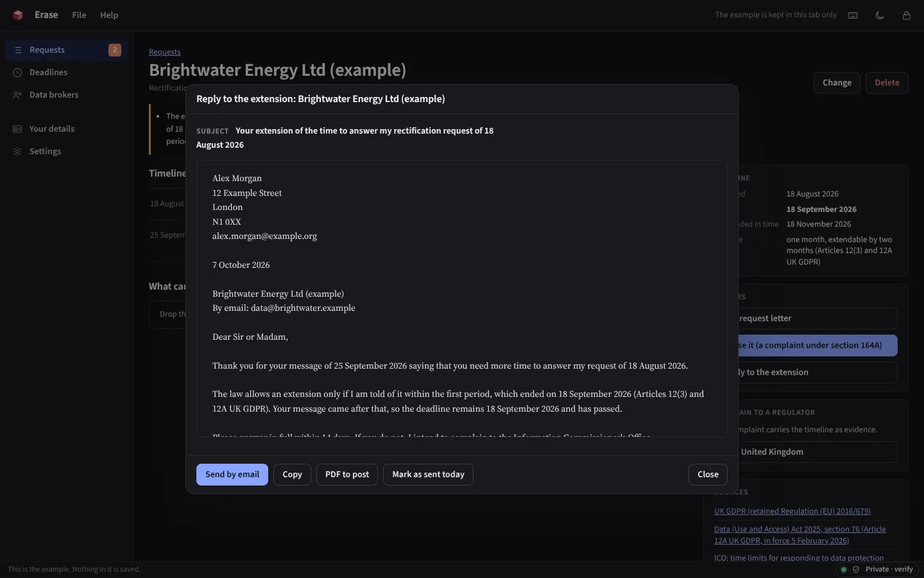The width and height of the screenshot is (924, 578).
Task: Follow the Requests breadcrumb link
Action: (x=165, y=52)
